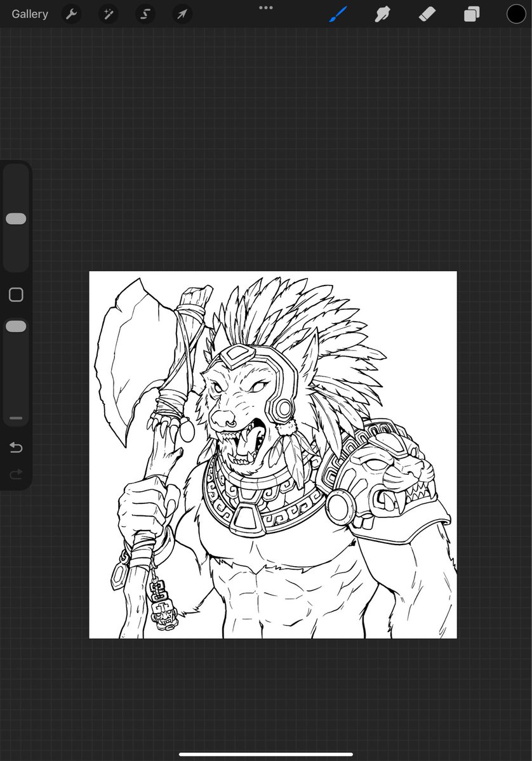Open the Layers panel
532x761 pixels.
point(472,14)
